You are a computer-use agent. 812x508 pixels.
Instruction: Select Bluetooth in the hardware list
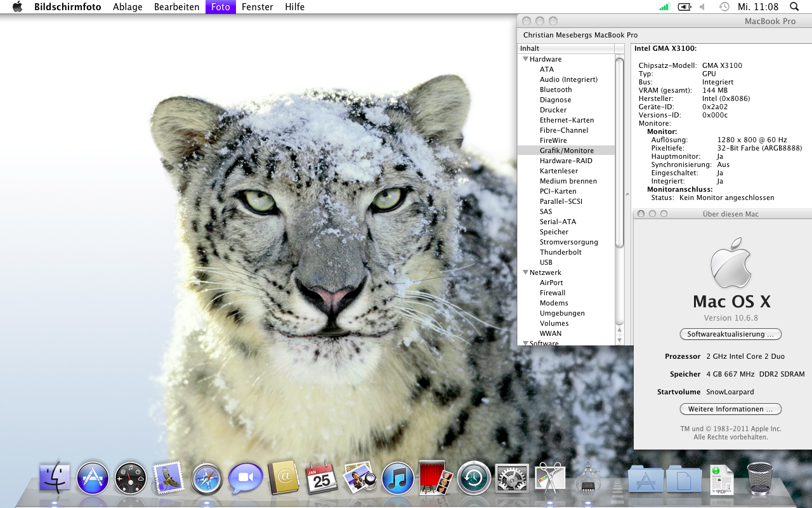tap(556, 90)
